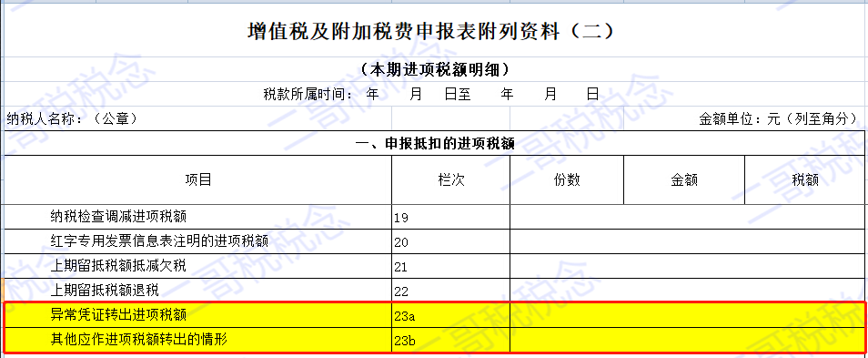
Task: Click the empty value cell in row 22
Action: 688,290
